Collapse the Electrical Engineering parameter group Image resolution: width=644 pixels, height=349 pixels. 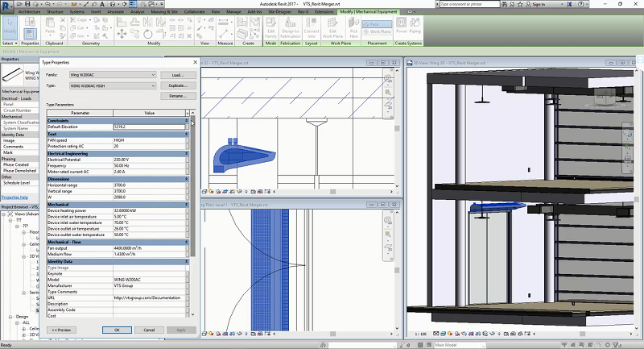click(187, 152)
